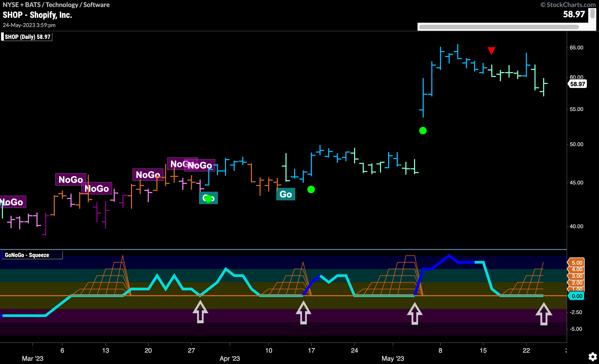The height and width of the screenshot is (364, 599).
Task: Click green dot marker below April 17 bars
Action: click(x=311, y=190)
